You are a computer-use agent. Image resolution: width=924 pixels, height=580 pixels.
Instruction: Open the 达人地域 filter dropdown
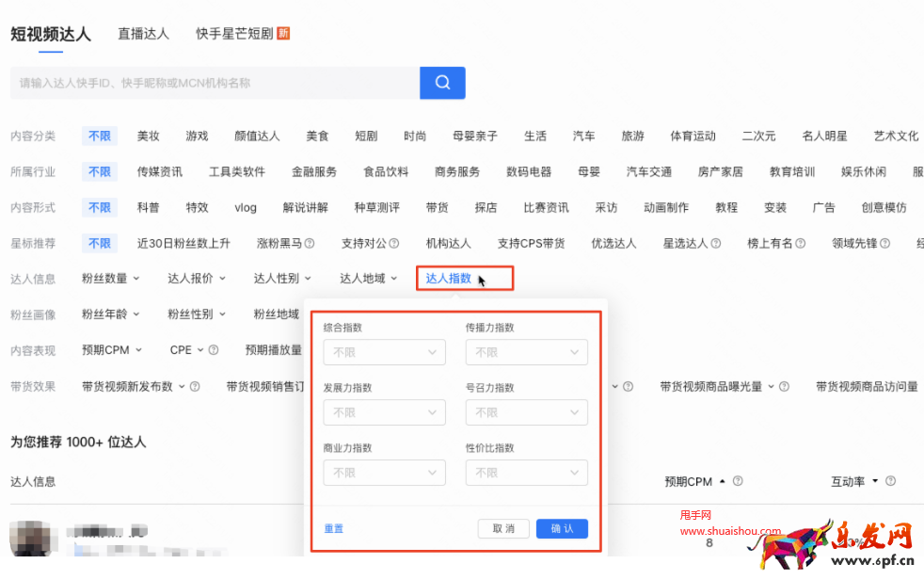point(367,278)
